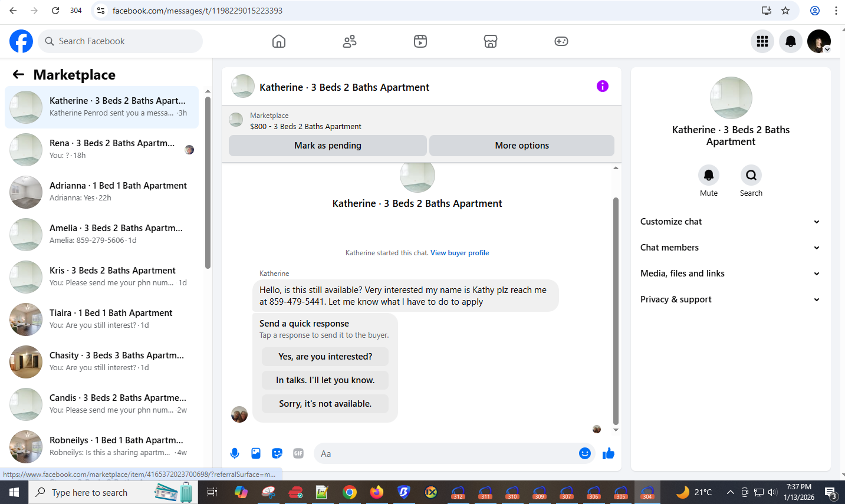
Task: Bookmark this page with the star icon
Action: pos(785,11)
